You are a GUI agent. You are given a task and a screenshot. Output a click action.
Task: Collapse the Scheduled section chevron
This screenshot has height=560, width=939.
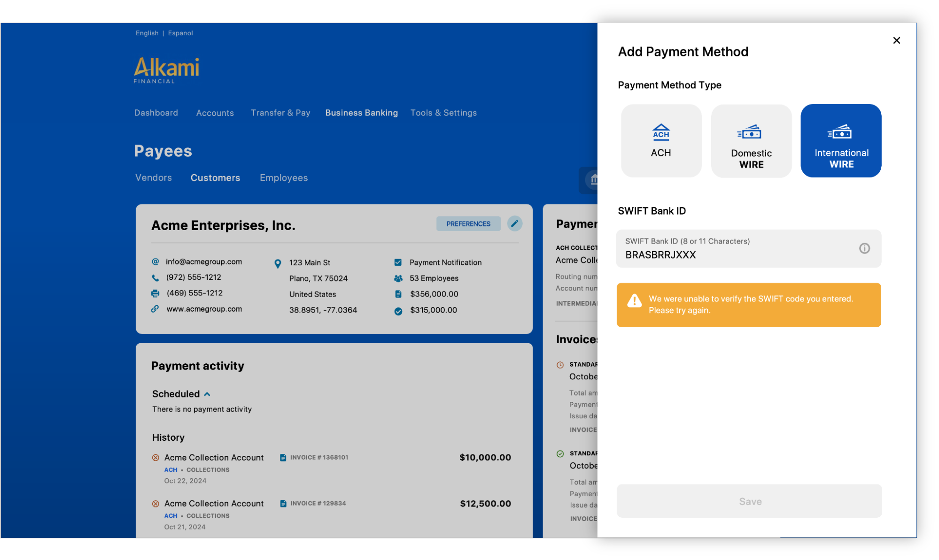click(207, 394)
